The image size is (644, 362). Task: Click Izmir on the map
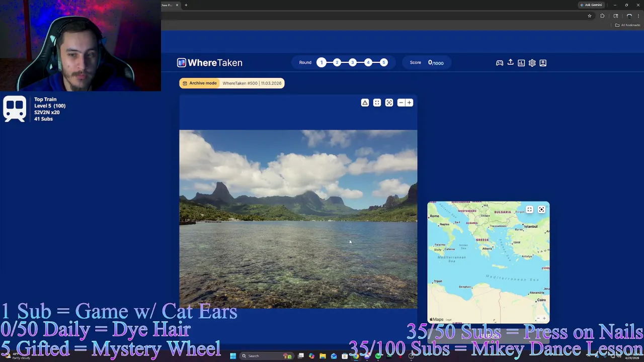[516, 242]
